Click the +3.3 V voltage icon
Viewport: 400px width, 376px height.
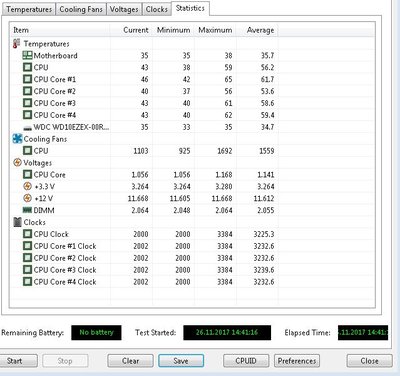click(x=27, y=186)
